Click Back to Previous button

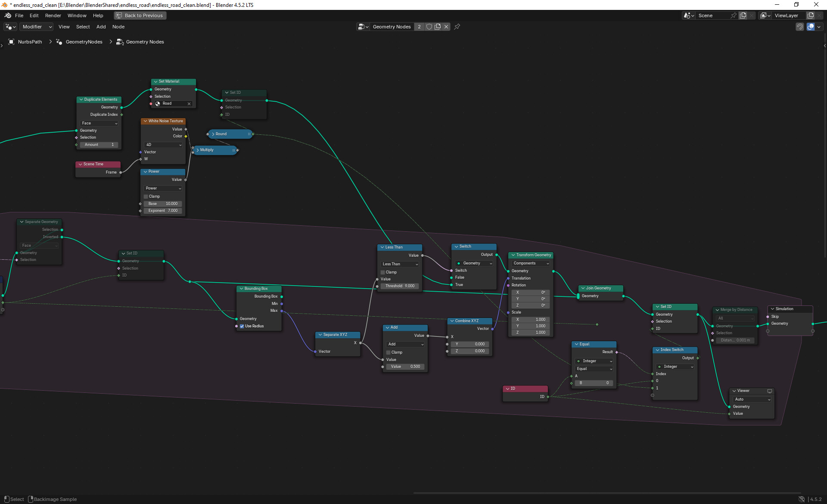140,16
